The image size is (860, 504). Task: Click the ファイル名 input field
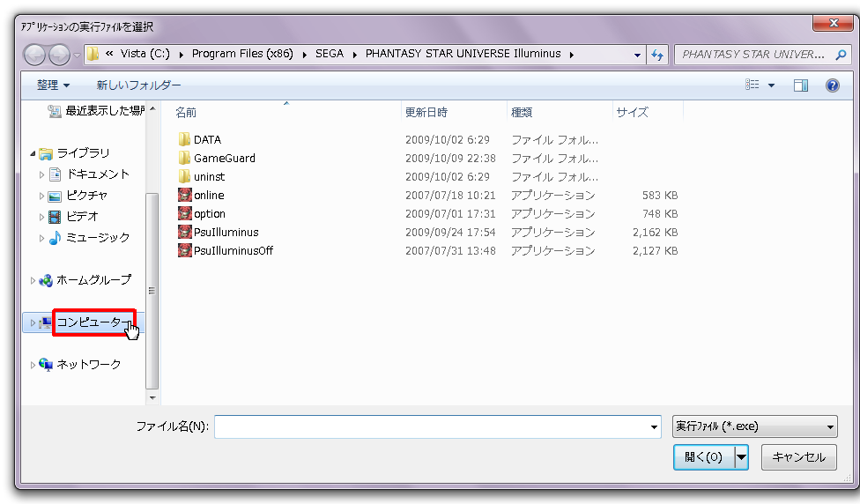point(438,426)
